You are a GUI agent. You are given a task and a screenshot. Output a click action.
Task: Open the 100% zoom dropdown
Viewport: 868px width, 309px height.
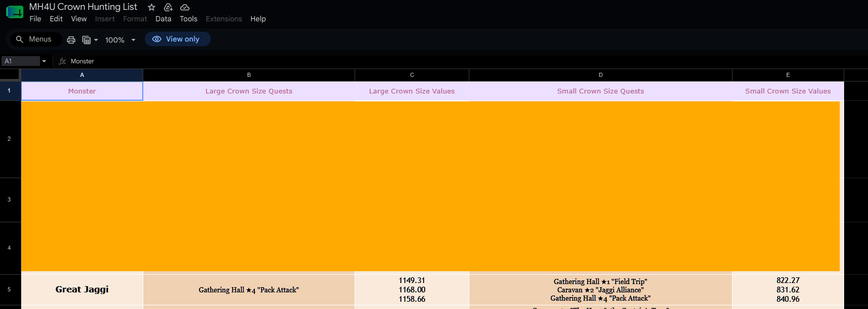(120, 40)
